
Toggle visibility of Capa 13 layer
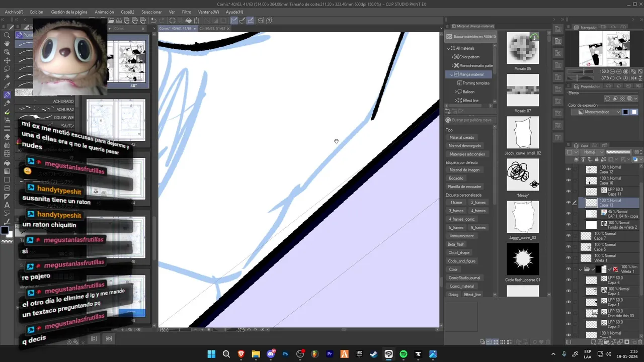click(569, 203)
